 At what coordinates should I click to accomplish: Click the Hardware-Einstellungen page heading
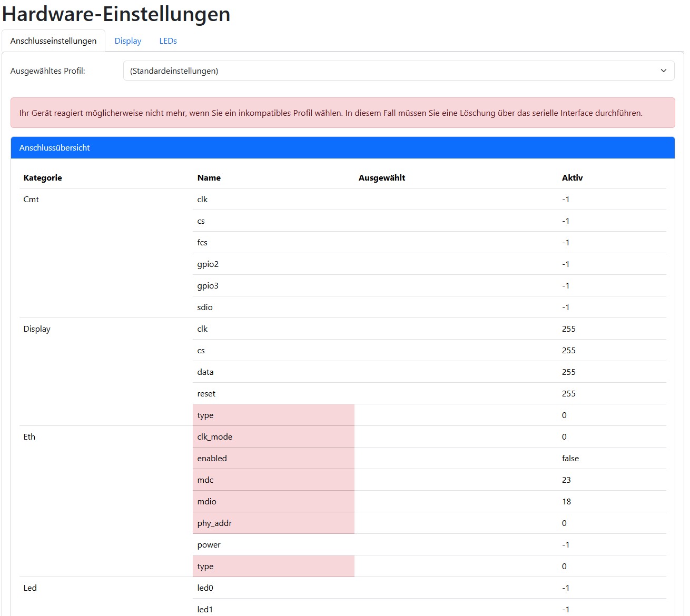(116, 14)
